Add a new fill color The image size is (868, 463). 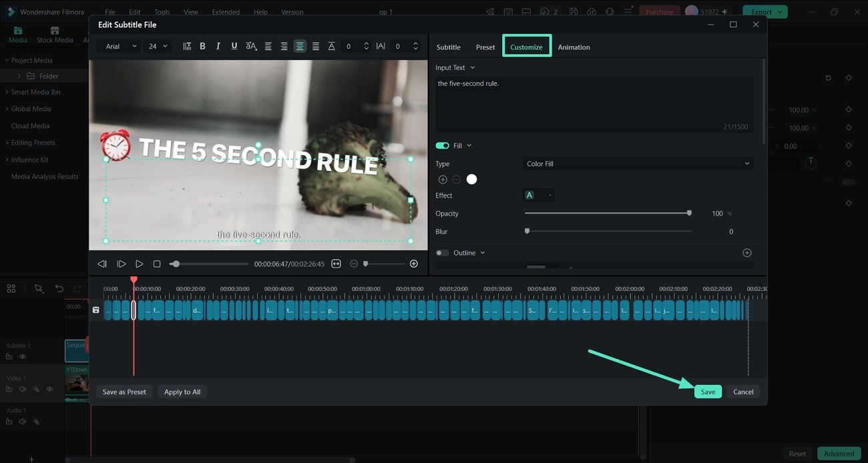tap(443, 179)
